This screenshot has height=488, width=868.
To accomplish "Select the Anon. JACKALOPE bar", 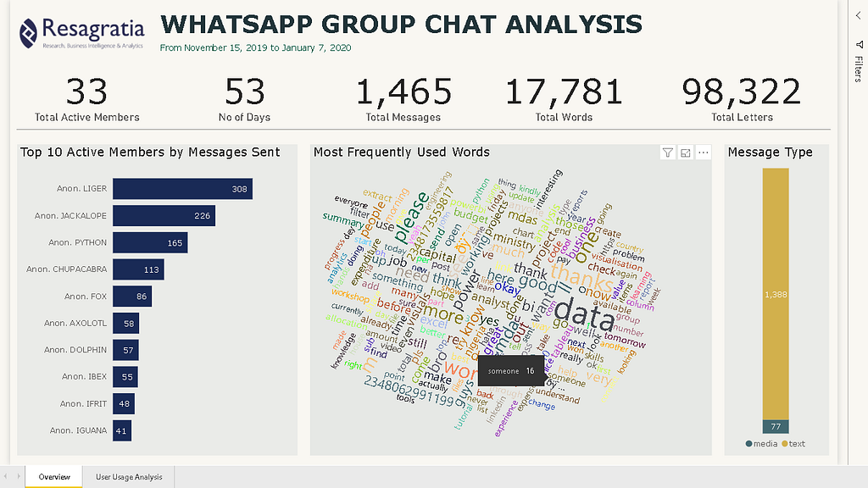I will click(164, 216).
